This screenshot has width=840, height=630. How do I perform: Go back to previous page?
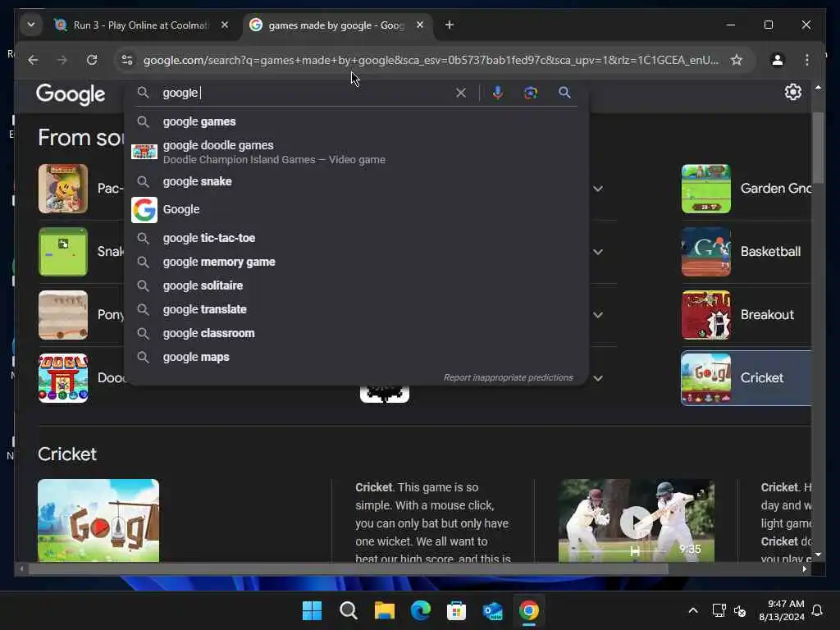(x=33, y=59)
